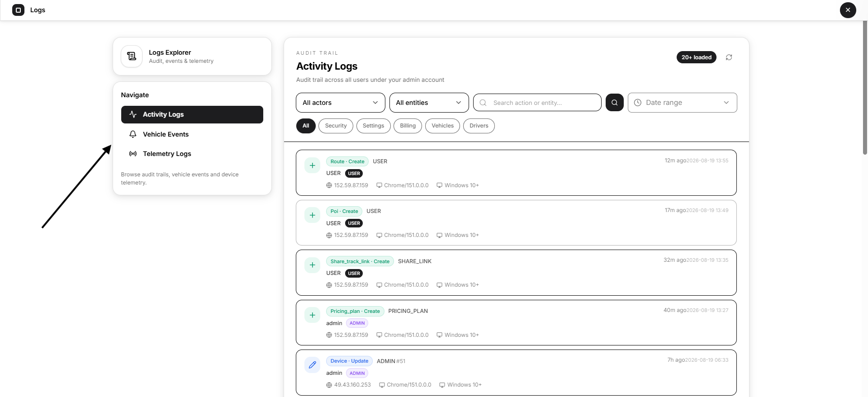Click the Pricing_plan · Create tag
This screenshot has width=868, height=397.
[355, 311]
